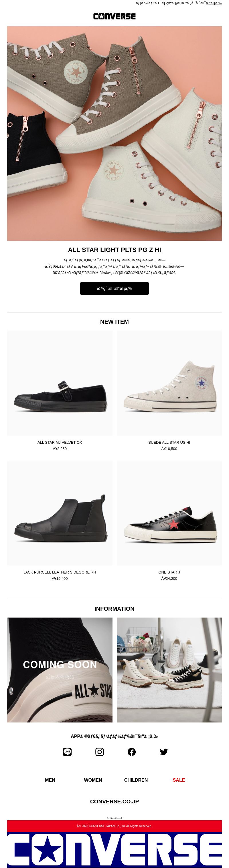Select the CHILDREN category
The width and height of the screenshot is (229, 868).
(136, 780)
